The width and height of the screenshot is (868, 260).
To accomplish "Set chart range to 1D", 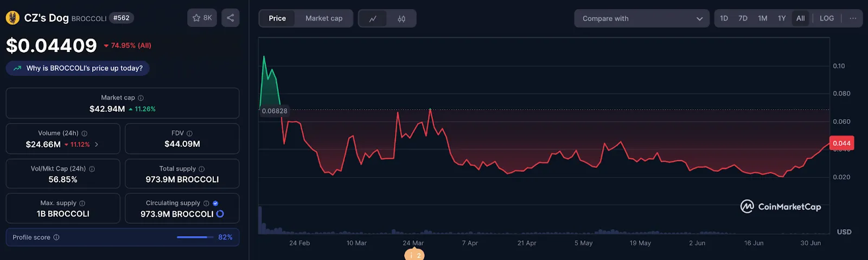I will (x=724, y=18).
